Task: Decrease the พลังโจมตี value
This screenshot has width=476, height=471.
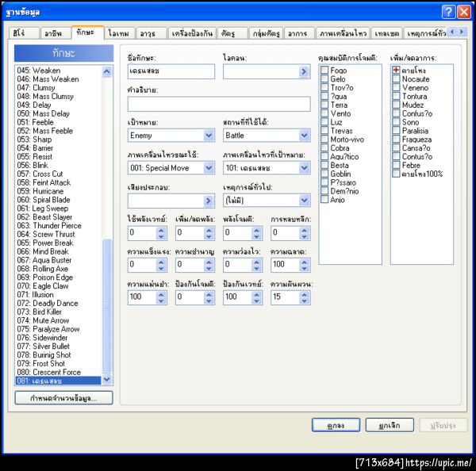Action: (x=256, y=236)
